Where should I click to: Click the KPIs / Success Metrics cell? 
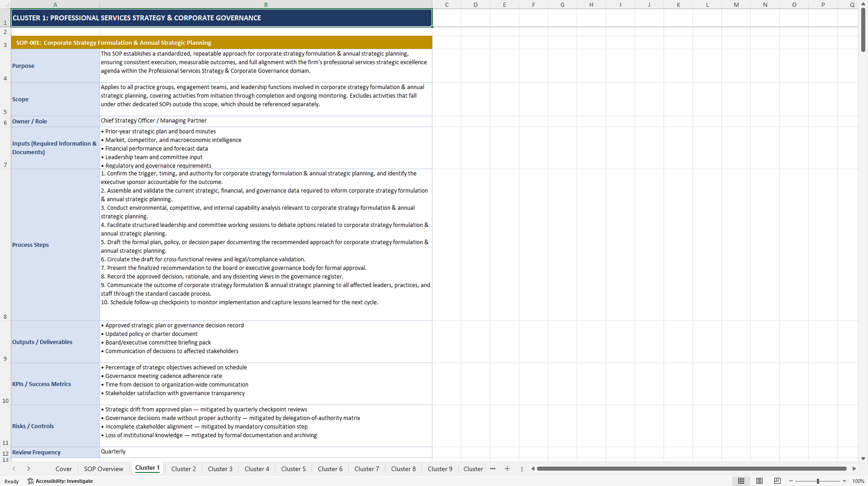[55, 384]
